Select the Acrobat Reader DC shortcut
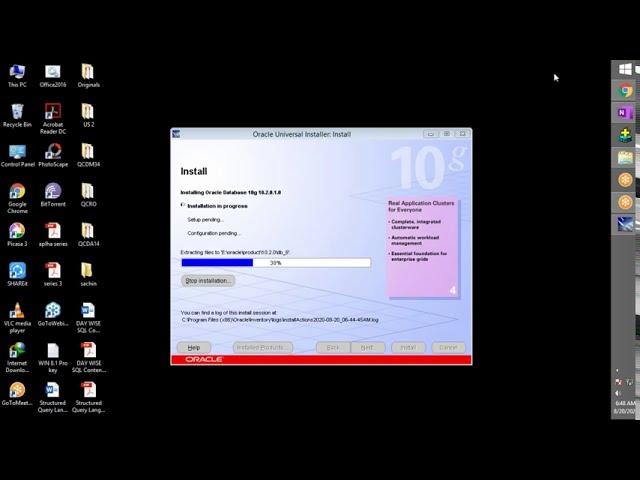 point(53,118)
